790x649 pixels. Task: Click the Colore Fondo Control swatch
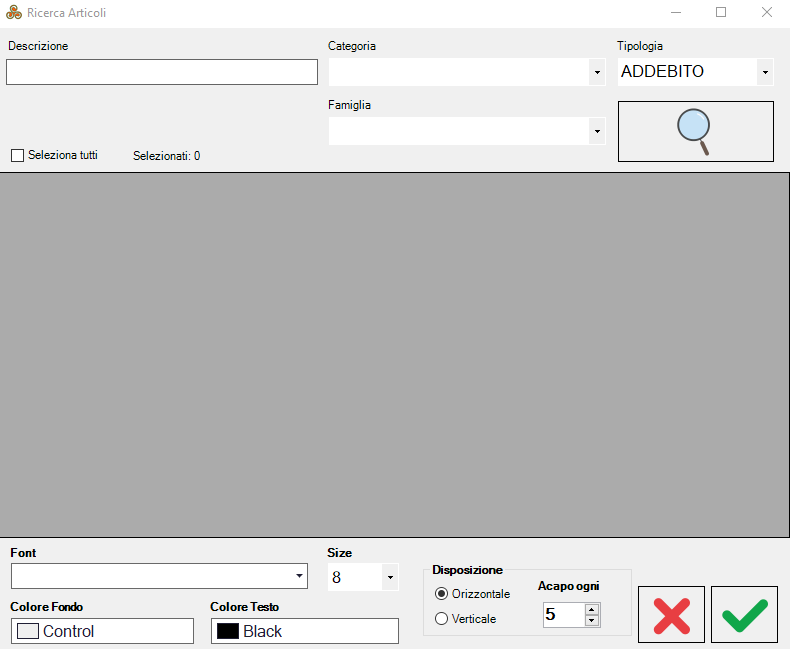[102, 631]
